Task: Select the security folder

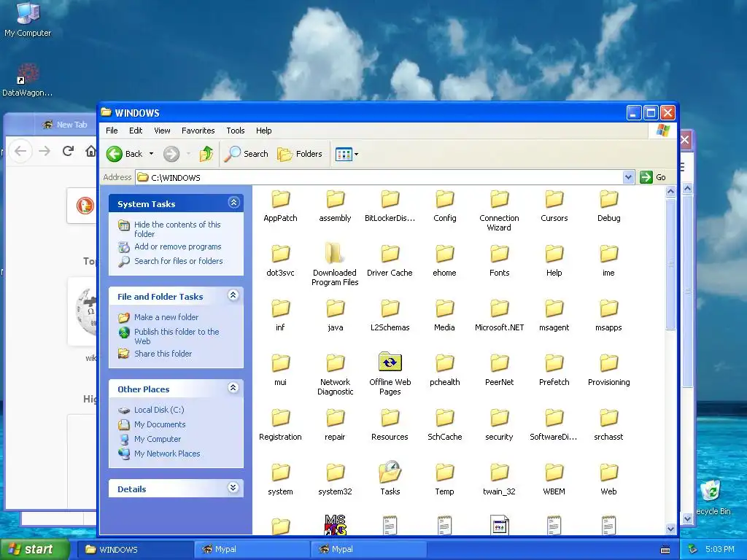Action: [x=499, y=425]
